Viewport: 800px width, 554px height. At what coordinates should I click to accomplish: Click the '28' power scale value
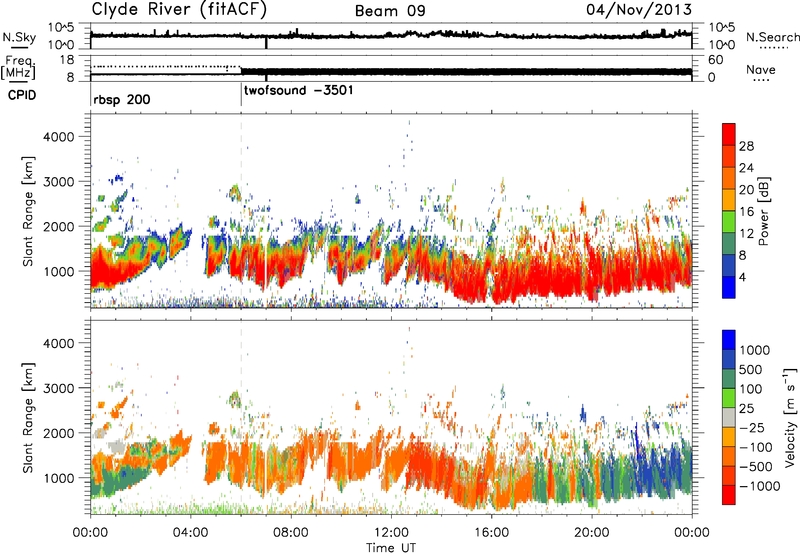pos(746,146)
